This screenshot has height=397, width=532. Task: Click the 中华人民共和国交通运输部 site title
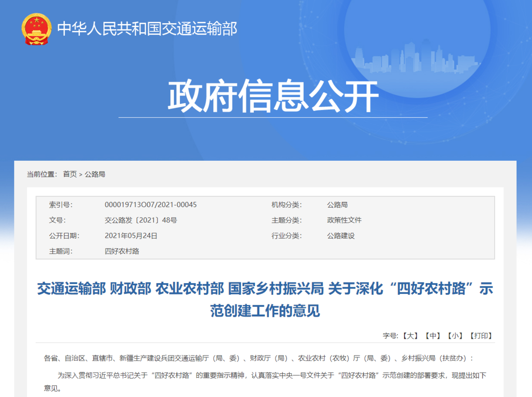pyautogui.click(x=147, y=29)
